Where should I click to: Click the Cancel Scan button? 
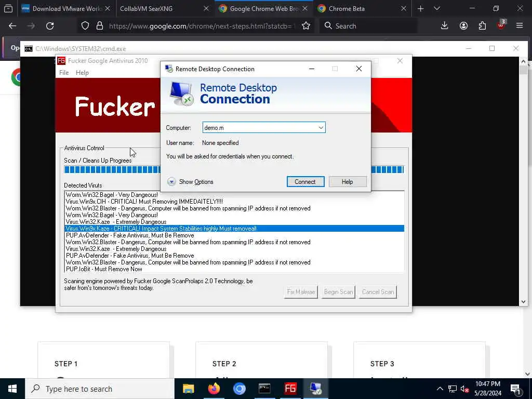coord(378,292)
